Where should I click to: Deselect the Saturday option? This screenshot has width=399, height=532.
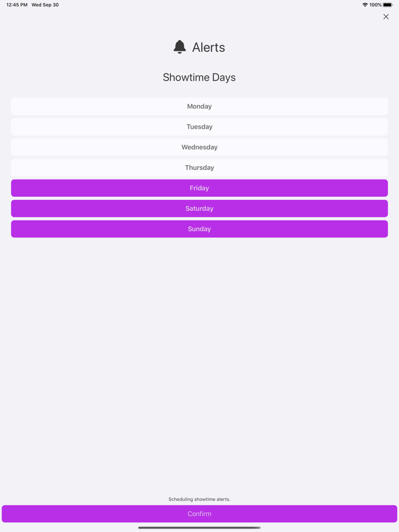point(199,208)
